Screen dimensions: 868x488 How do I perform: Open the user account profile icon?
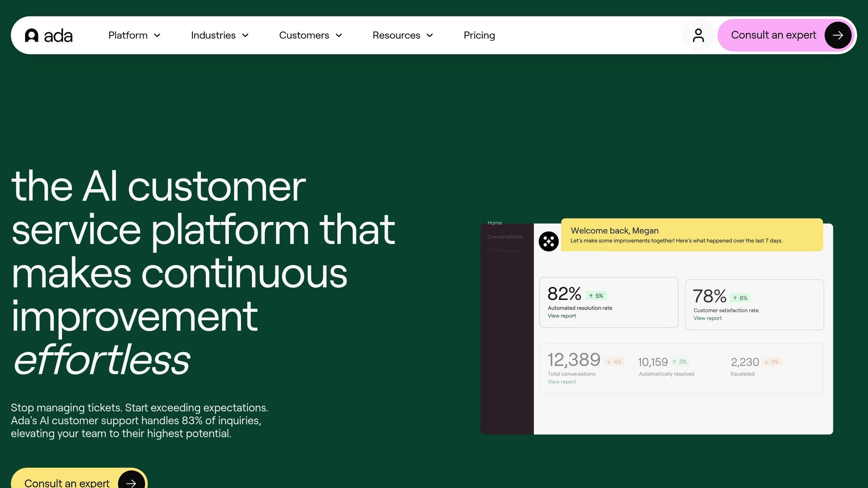pos(698,35)
